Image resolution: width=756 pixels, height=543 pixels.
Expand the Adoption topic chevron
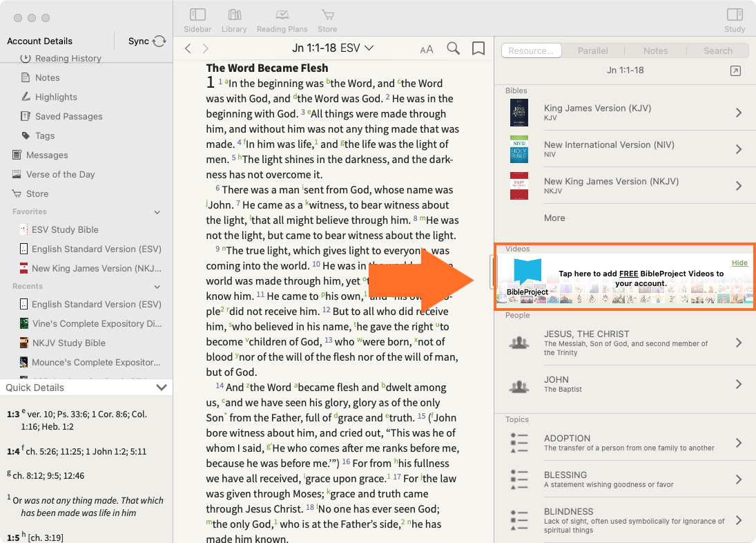[x=739, y=443]
